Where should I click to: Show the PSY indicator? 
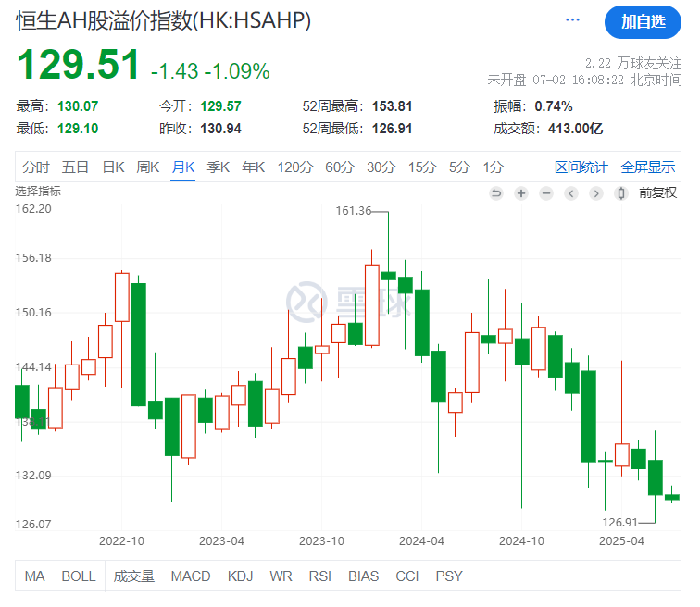click(x=449, y=576)
